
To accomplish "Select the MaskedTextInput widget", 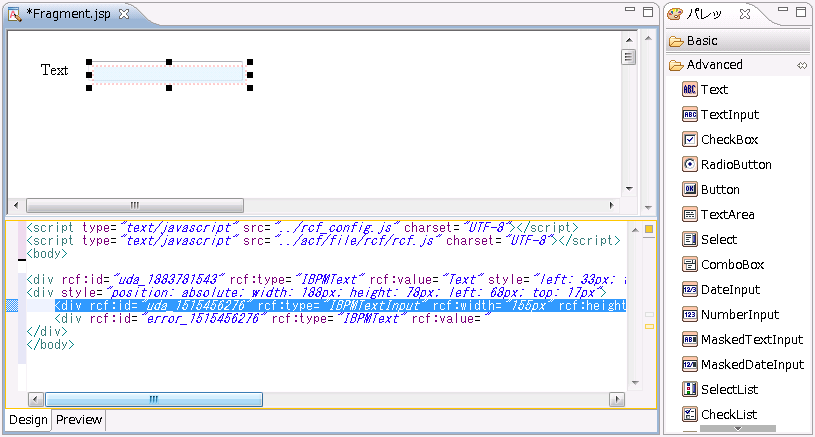I will pos(751,340).
